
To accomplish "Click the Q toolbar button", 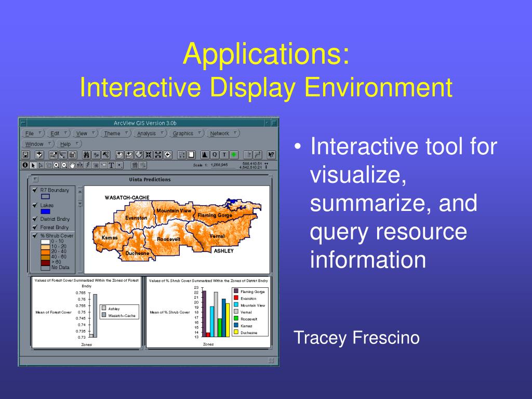I will (x=215, y=155).
